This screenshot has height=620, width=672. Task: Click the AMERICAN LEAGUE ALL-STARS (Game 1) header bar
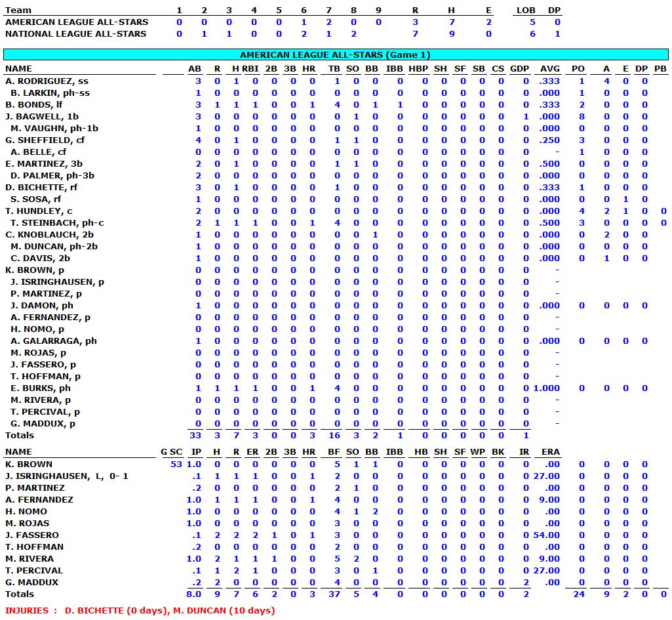[336, 54]
